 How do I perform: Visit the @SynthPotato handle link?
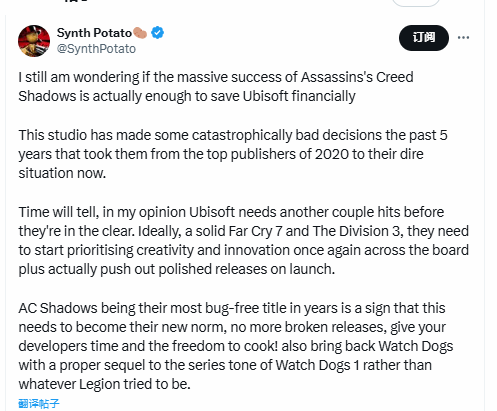(96, 49)
